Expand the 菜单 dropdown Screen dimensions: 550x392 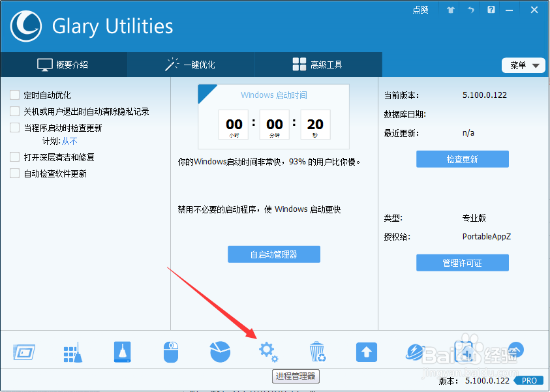pos(523,66)
